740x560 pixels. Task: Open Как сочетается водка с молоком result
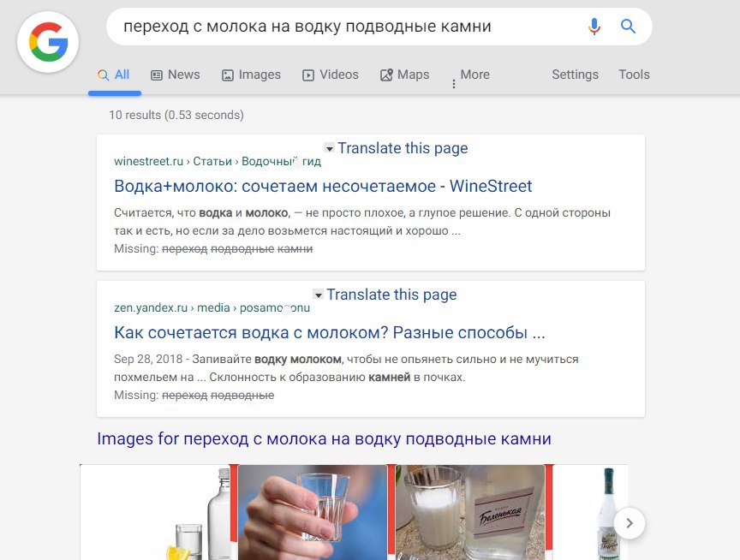[x=330, y=332]
